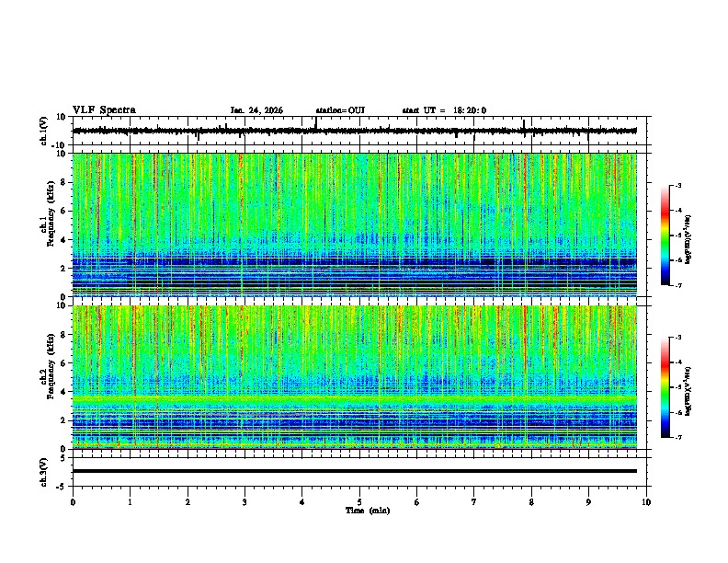
Task: Click the ch.1 spectrogram color scale bar
Action: (x=665, y=236)
